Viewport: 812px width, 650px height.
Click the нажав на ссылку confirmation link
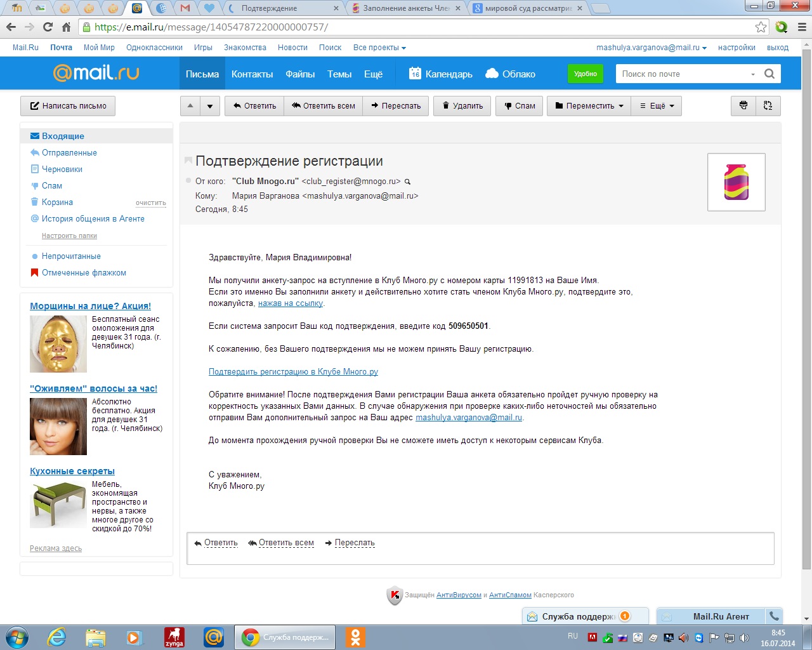click(x=291, y=303)
